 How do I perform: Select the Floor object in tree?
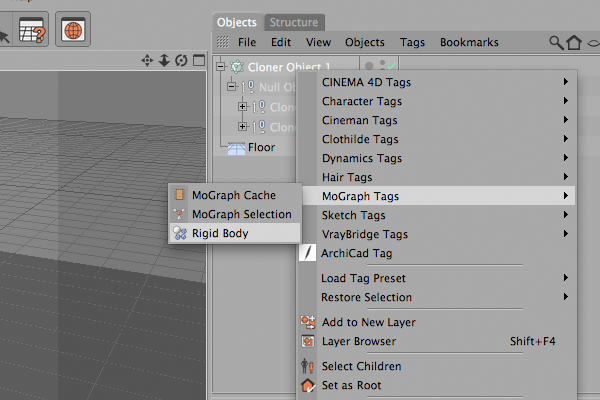[261, 147]
